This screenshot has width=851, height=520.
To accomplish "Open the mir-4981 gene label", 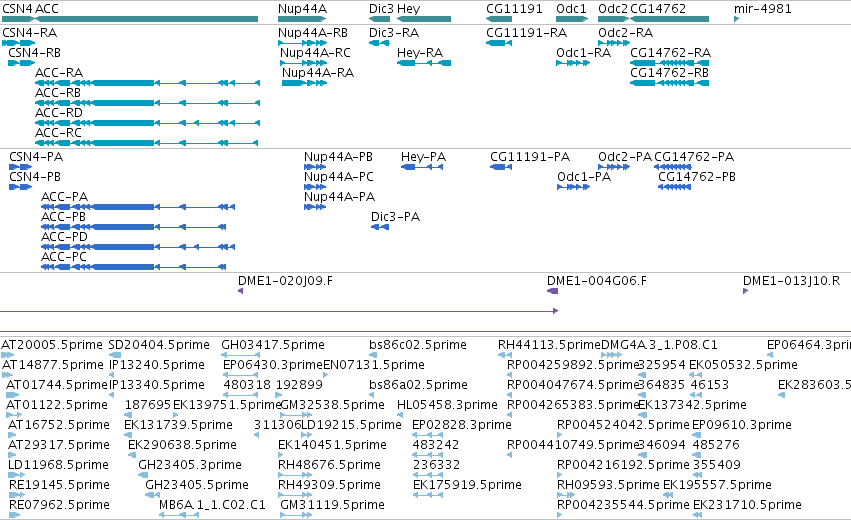I will click(x=763, y=9).
